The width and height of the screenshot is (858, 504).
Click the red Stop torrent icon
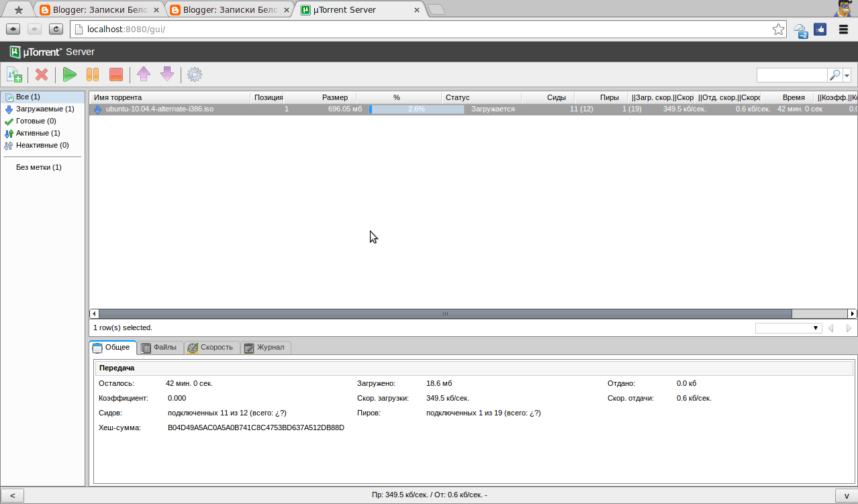pos(115,74)
